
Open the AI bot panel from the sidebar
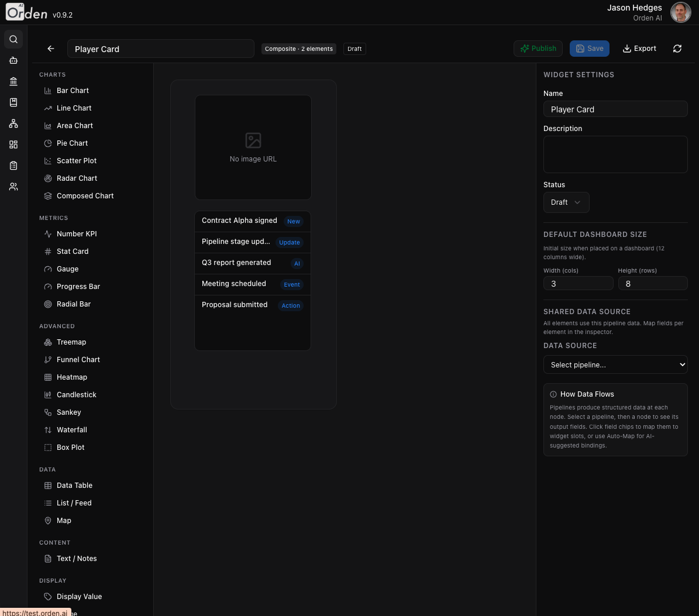[x=13, y=60]
